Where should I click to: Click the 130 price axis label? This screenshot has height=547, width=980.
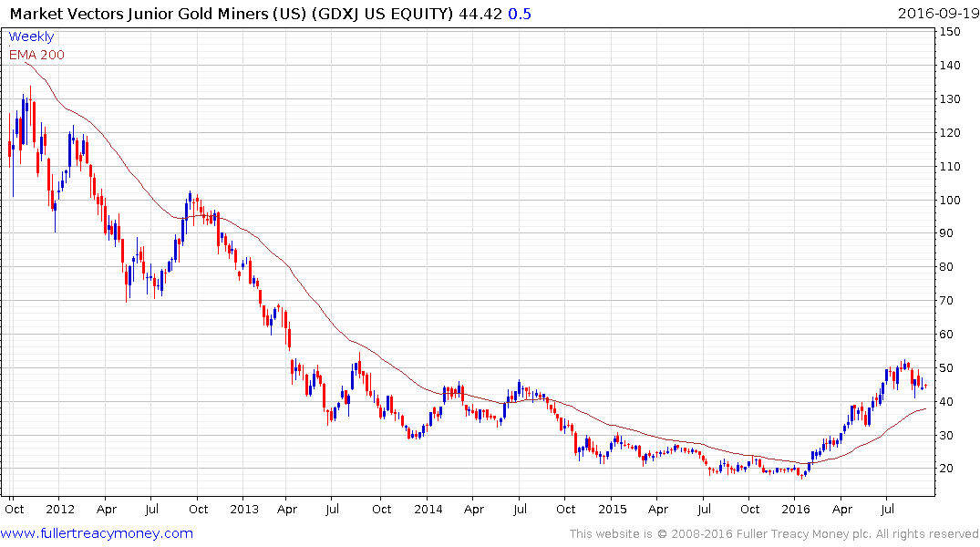click(x=950, y=98)
